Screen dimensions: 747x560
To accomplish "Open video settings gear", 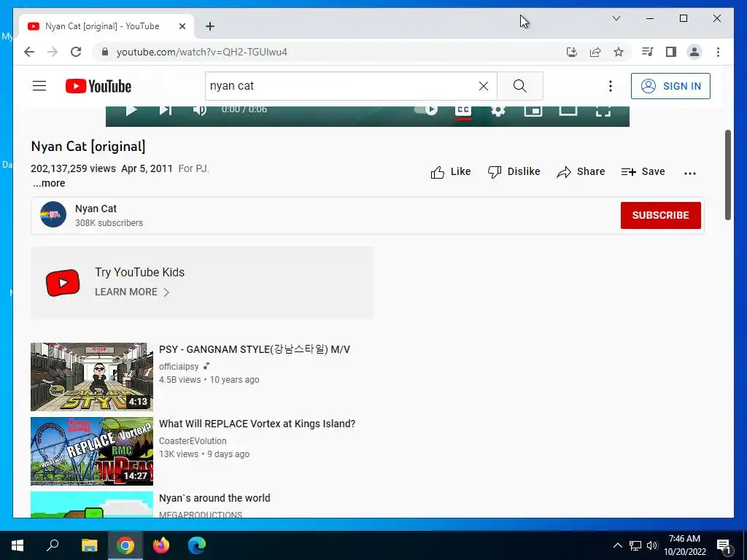I will click(498, 111).
